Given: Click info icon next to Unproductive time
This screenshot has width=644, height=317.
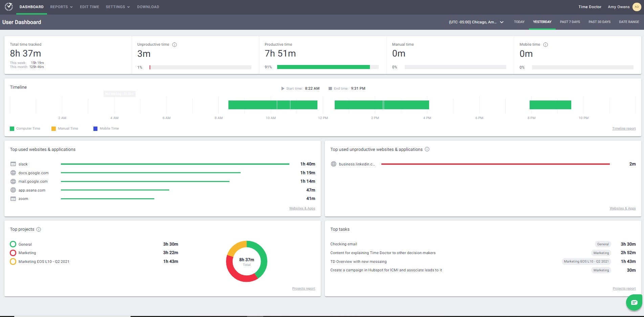Looking at the screenshot, I should coord(175,45).
